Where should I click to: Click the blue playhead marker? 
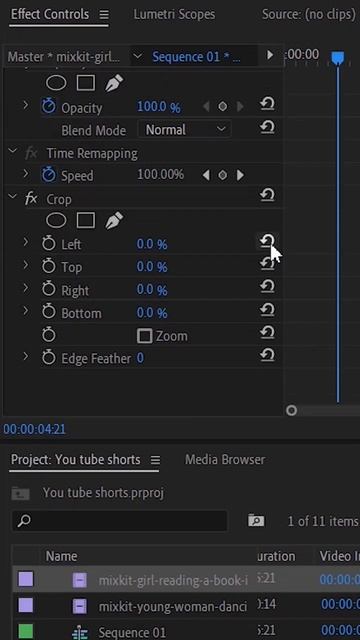click(337, 58)
